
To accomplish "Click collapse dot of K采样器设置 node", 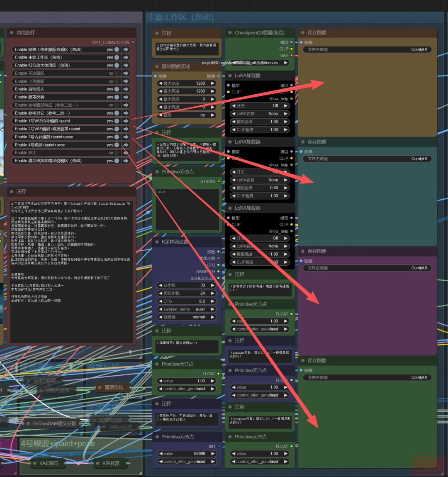I will click(x=157, y=242).
